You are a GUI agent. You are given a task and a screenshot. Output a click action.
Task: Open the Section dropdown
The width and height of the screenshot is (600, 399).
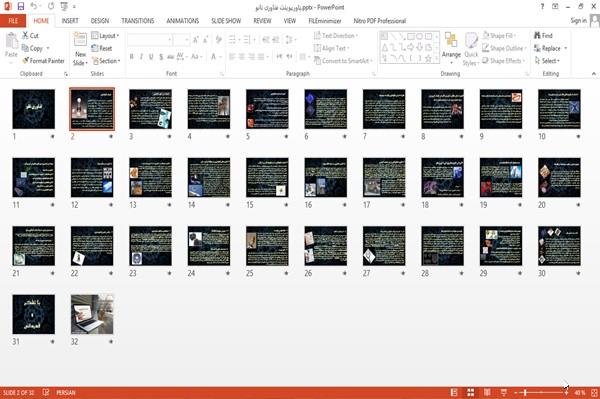point(106,61)
